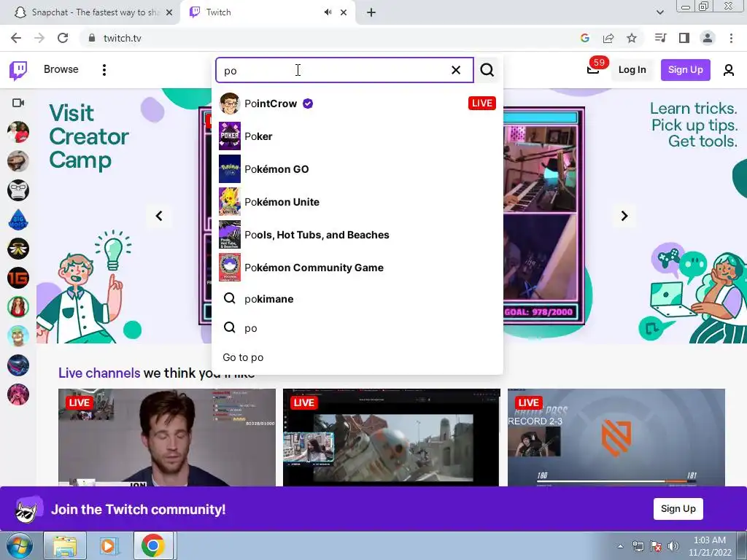
Task: Click the magnifying glass search button
Action: click(487, 70)
